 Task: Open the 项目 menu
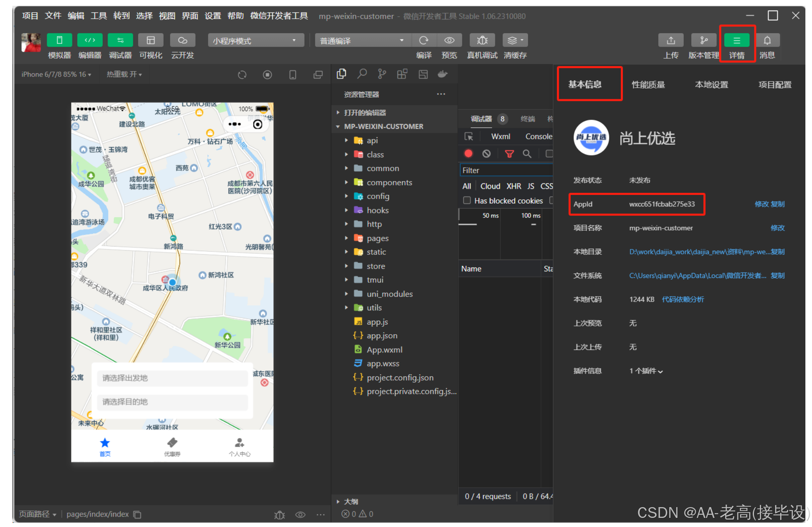click(30, 16)
